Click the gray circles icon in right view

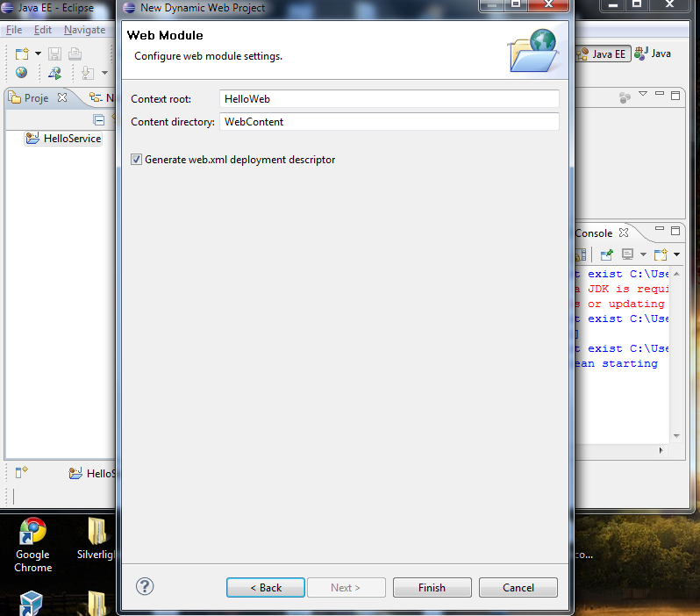(625, 97)
